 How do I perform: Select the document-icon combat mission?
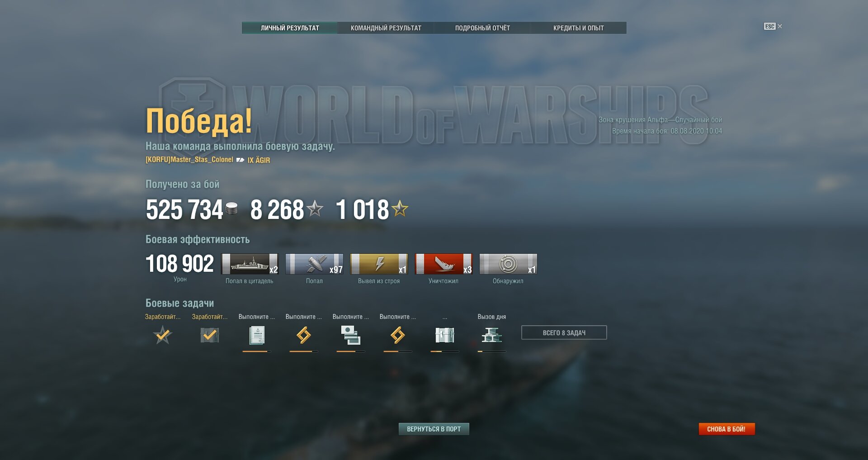(x=257, y=336)
